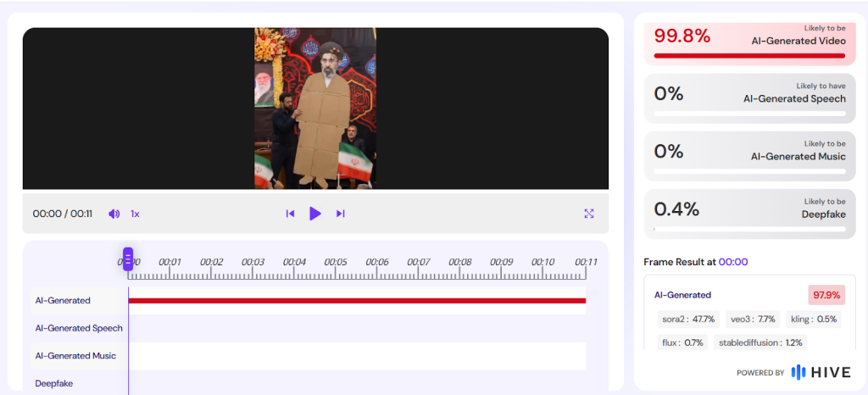Select the Deepfake timeline row
Screen dimensions: 868x395
[54, 383]
